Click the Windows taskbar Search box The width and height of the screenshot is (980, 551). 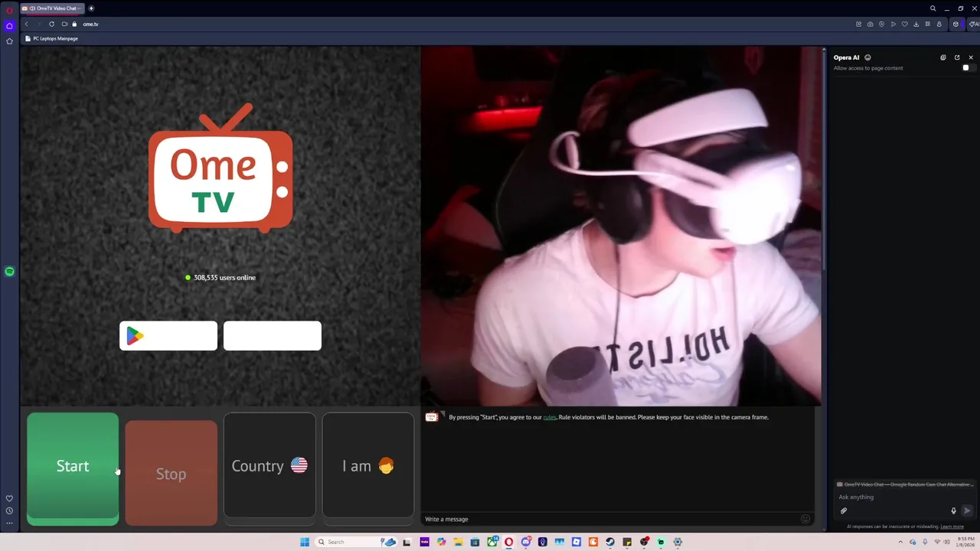358,542
